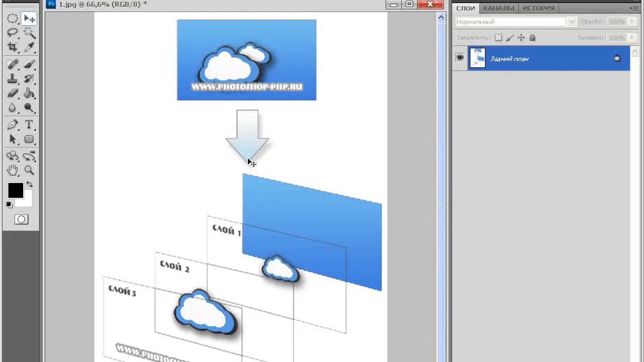644x362 pixels.
Task: Click the Задний план layer name
Action: (509, 59)
